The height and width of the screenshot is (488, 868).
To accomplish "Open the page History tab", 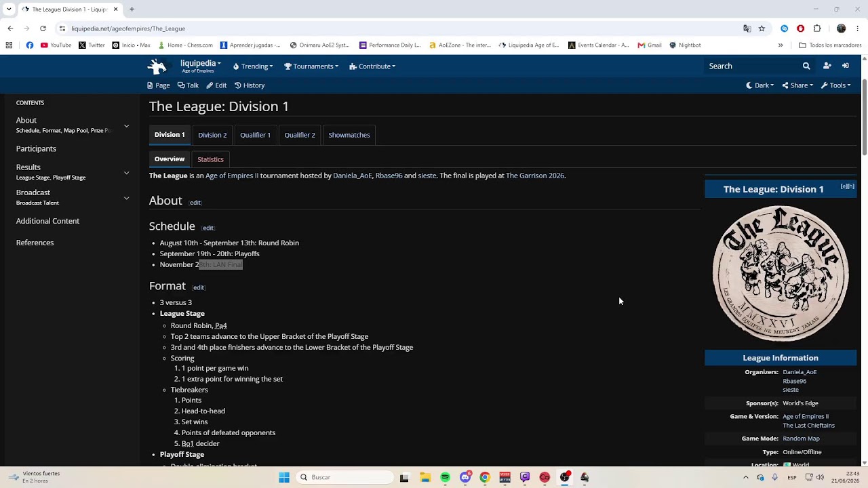I will [x=250, y=85].
